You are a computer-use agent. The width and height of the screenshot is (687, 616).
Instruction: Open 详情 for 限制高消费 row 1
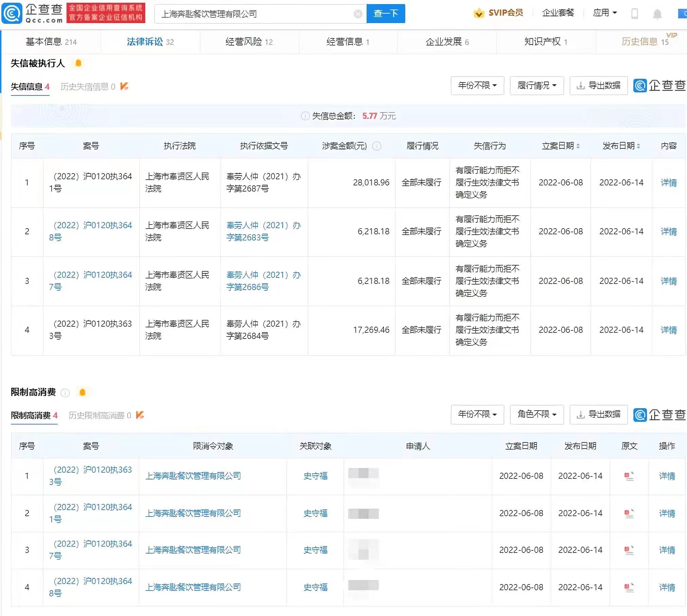(x=667, y=476)
